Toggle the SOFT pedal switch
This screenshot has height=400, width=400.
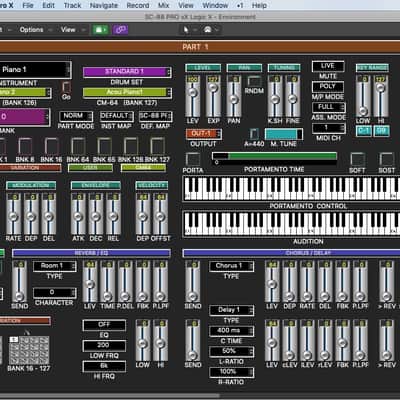coord(357,160)
